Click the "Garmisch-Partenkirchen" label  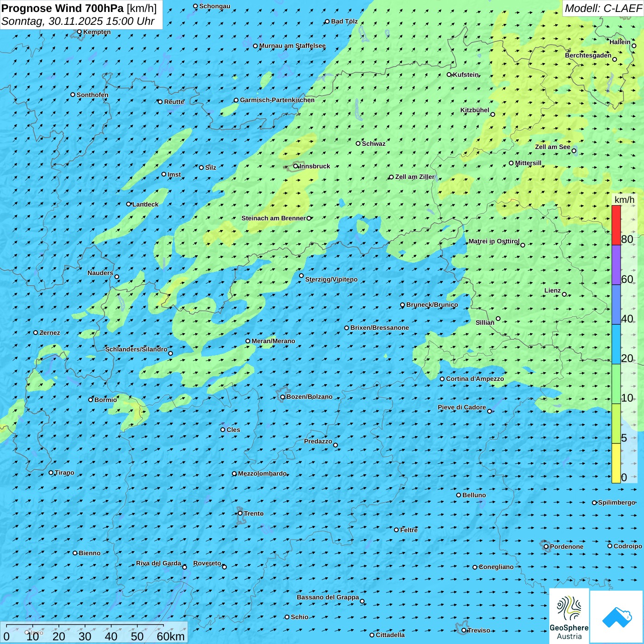point(277,100)
